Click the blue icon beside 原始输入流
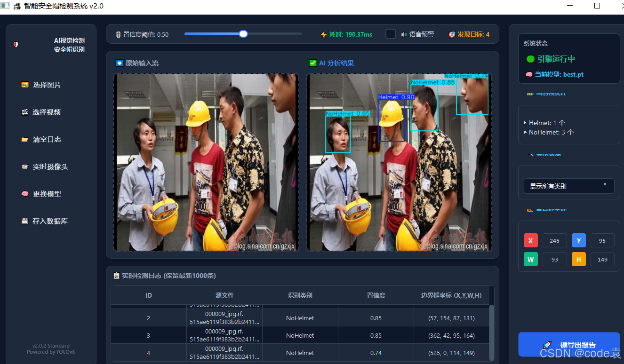The height and width of the screenshot is (364, 624). (x=120, y=63)
